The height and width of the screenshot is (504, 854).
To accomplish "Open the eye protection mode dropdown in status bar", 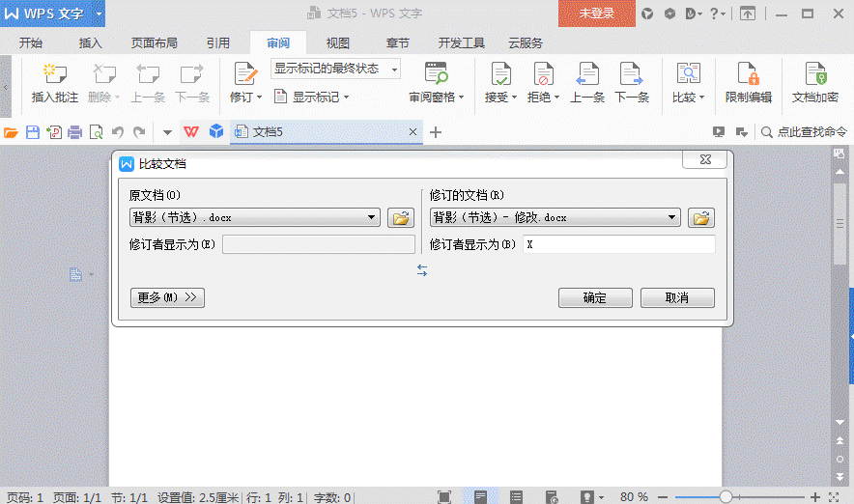I will coord(601,497).
